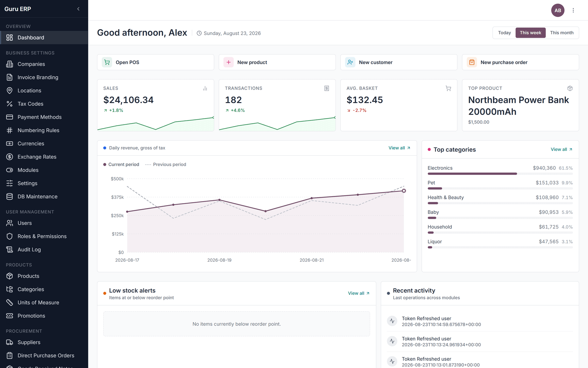588x368 pixels.
Task: Click the Dashboard grid icon
Action: click(9, 38)
